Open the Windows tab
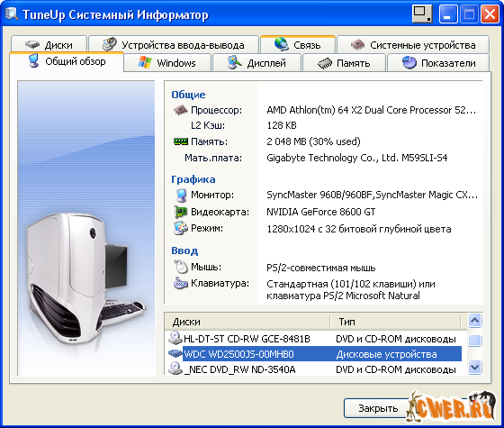504x428 pixels. [x=167, y=63]
